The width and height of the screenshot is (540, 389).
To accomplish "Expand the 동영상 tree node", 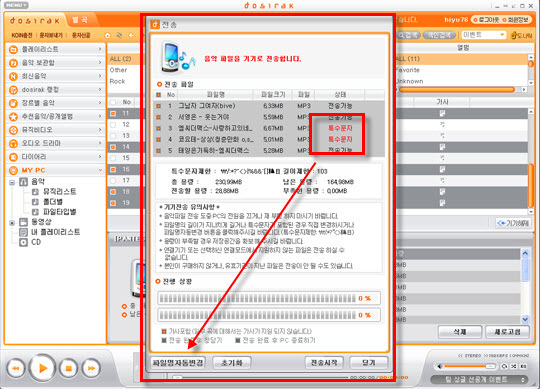I will point(12,223).
